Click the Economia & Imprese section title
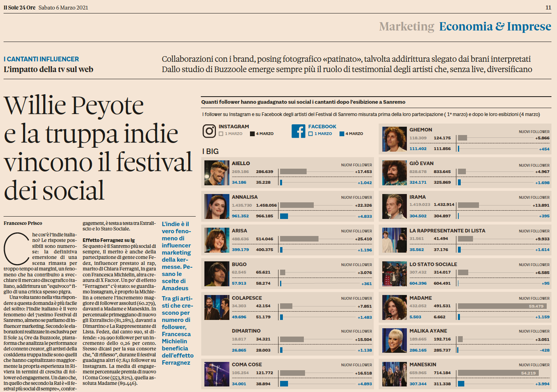557x392 pixels. 495,27
